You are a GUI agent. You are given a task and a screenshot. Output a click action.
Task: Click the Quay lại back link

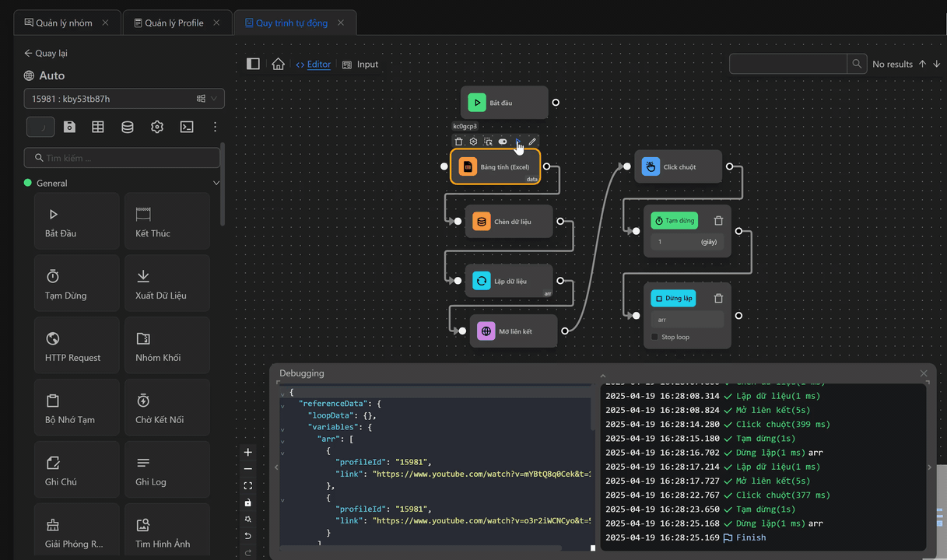coord(46,54)
